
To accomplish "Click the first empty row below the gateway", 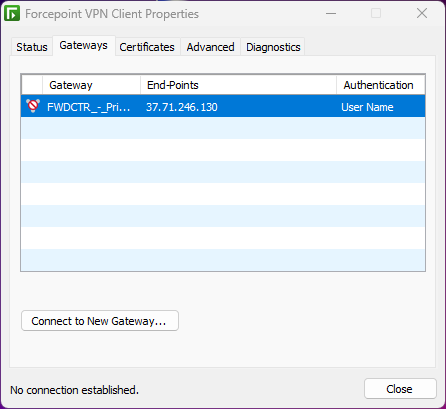I will [x=223, y=128].
